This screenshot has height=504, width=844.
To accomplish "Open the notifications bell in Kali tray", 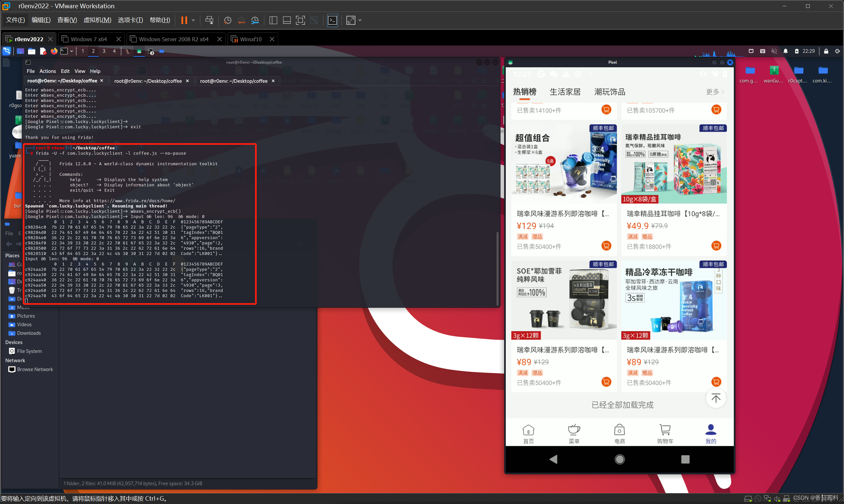I will 786,51.
